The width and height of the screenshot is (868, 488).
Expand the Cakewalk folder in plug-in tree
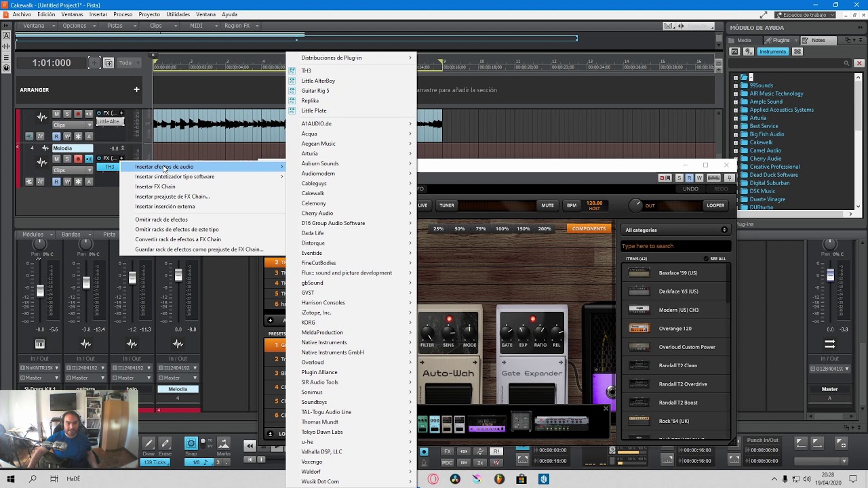coord(736,142)
